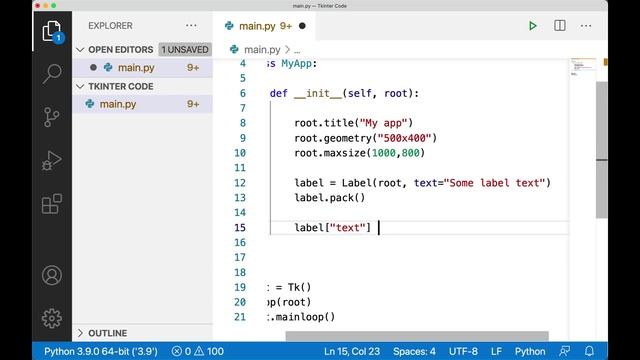Click the "My app" string on line 8
Viewport: 640px width, 360px height.
pos(383,123)
